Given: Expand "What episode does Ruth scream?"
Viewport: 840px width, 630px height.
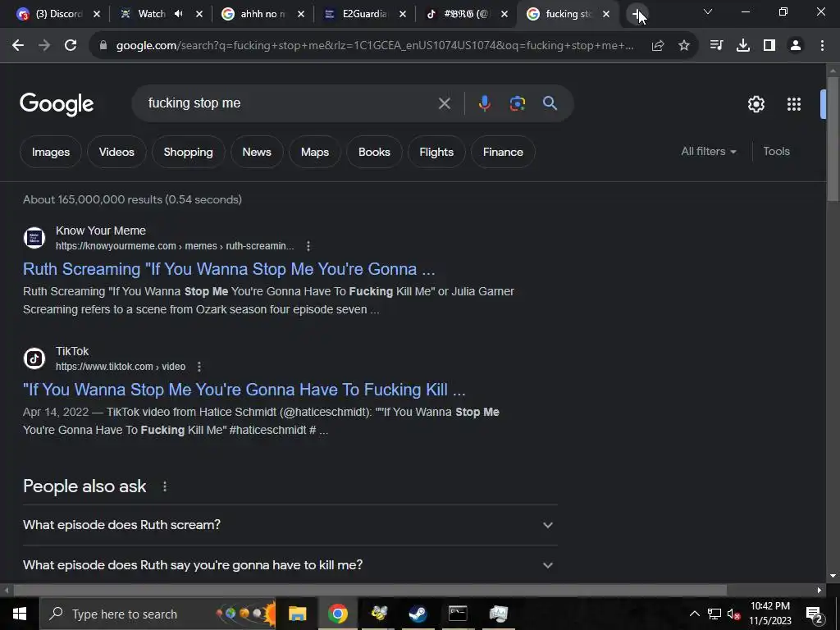Looking at the screenshot, I should pyautogui.click(x=290, y=525).
